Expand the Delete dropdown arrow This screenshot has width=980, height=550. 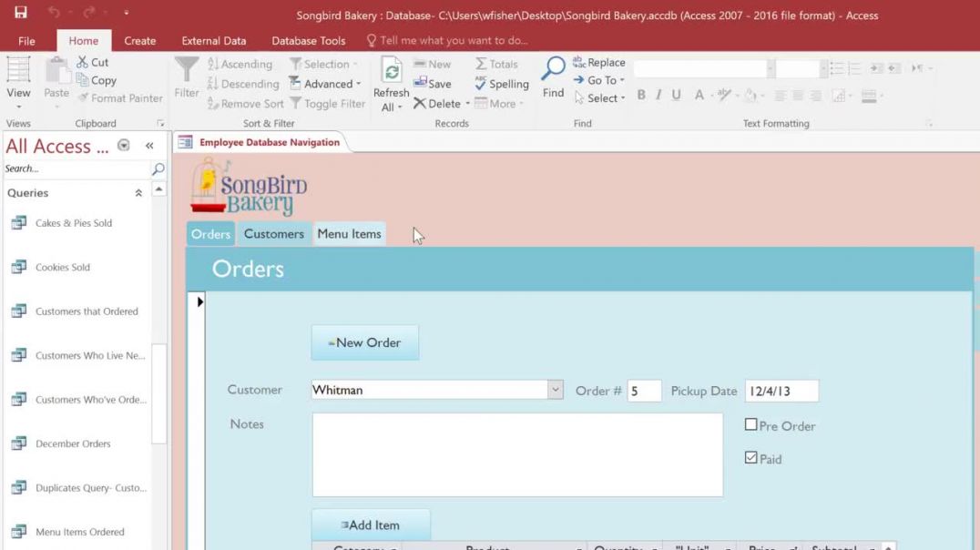[x=467, y=104]
